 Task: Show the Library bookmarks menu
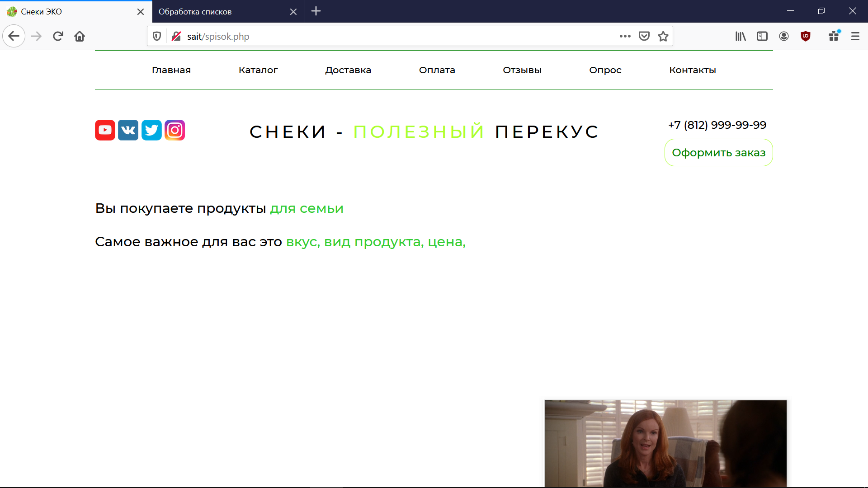(x=741, y=36)
